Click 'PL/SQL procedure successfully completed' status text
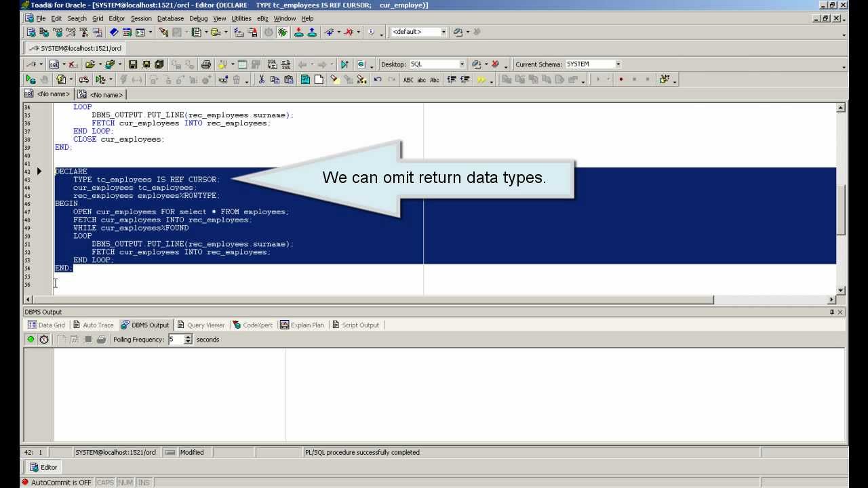This screenshot has width=868, height=488. (362, 452)
